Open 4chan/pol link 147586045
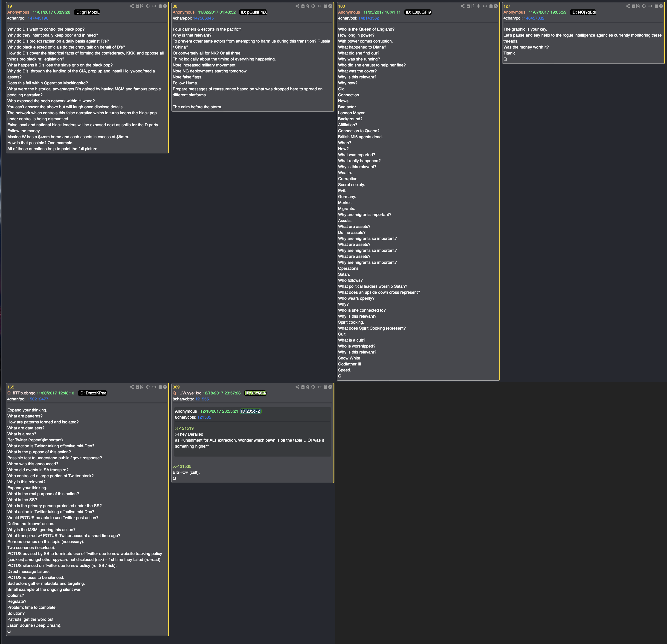 tap(203, 18)
